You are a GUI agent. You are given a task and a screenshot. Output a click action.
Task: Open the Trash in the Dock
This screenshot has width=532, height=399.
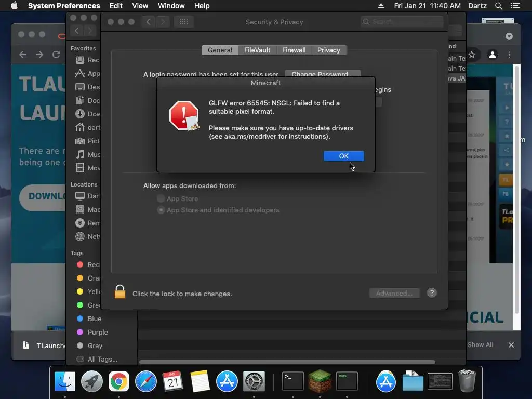[x=467, y=381]
